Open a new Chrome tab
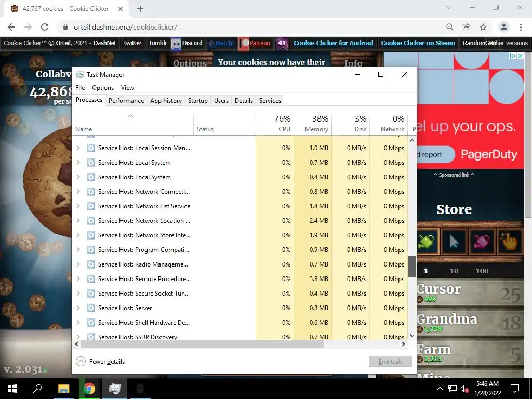 tap(140, 9)
